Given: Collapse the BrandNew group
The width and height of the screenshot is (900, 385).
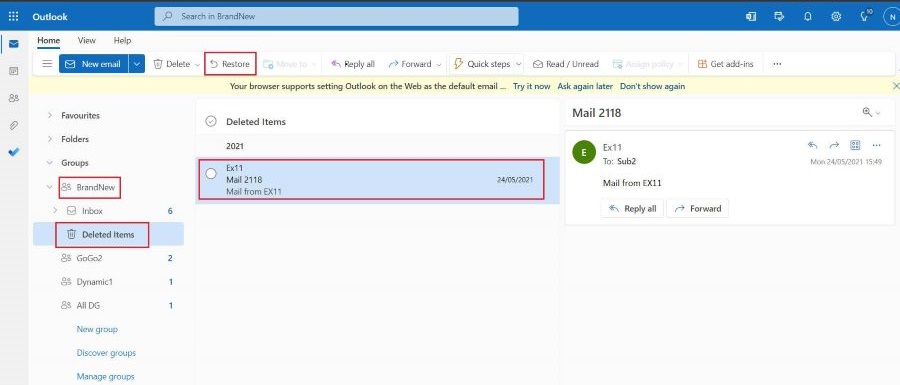Looking at the screenshot, I should [x=49, y=186].
